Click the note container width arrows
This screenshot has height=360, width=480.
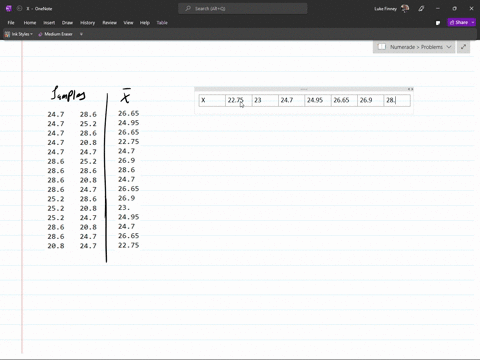(411, 89)
